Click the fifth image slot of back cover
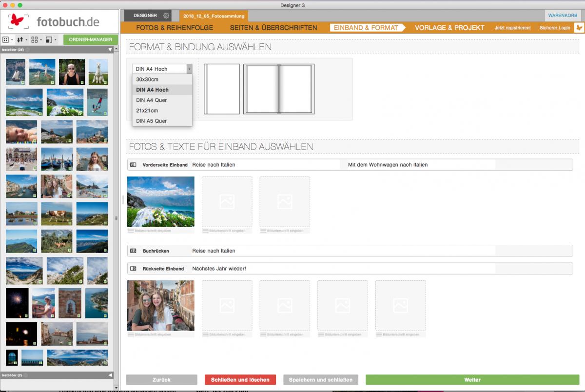585x392 pixels. (x=400, y=305)
